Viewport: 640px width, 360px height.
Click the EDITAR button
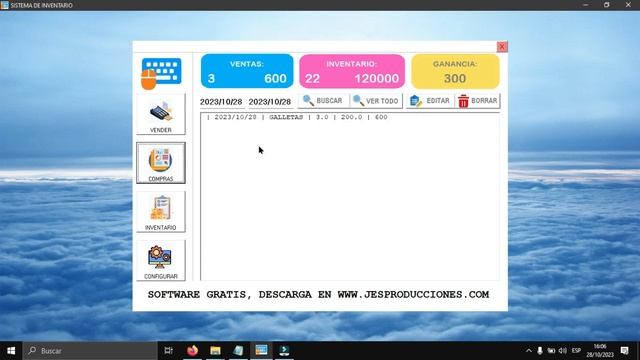430,101
